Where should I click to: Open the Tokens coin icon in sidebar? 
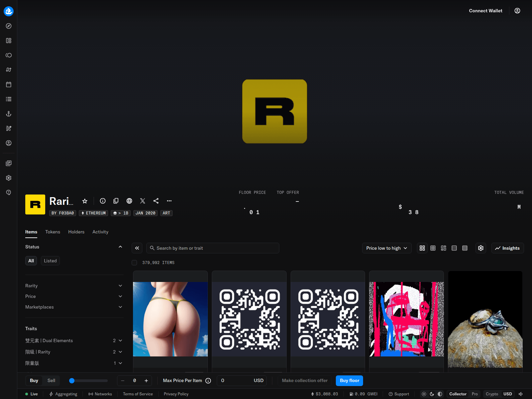[9, 55]
